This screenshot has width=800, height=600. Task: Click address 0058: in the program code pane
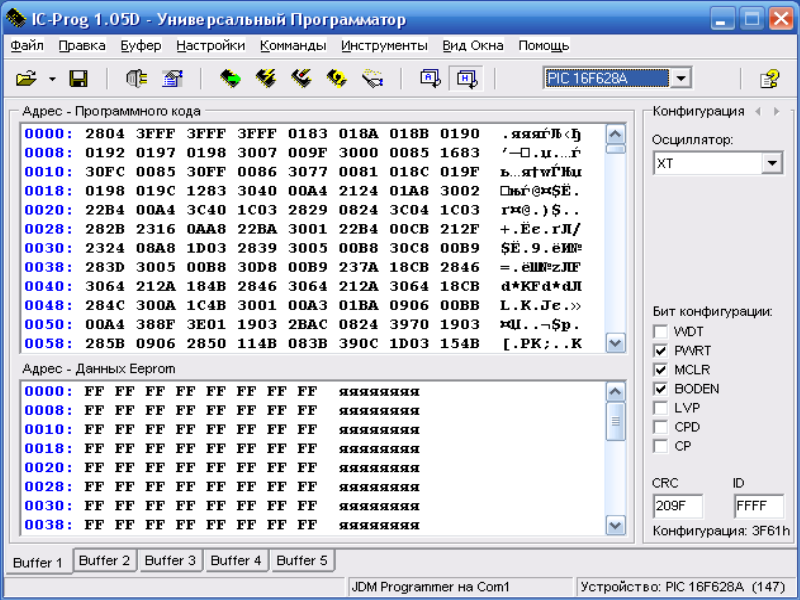[48, 343]
